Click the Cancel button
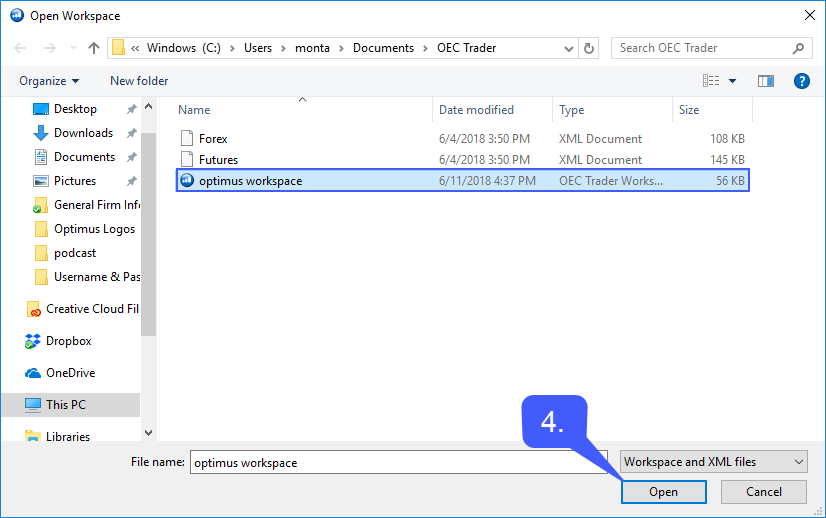The image size is (826, 518). tap(764, 492)
